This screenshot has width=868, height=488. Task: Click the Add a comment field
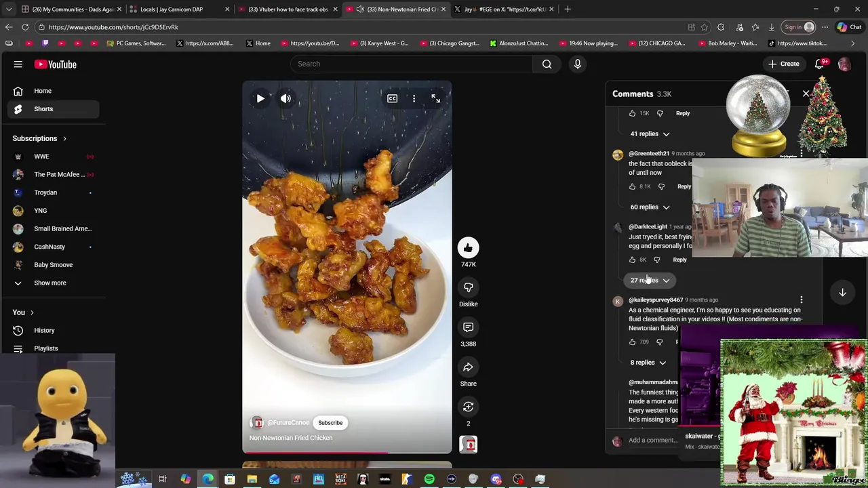click(654, 441)
